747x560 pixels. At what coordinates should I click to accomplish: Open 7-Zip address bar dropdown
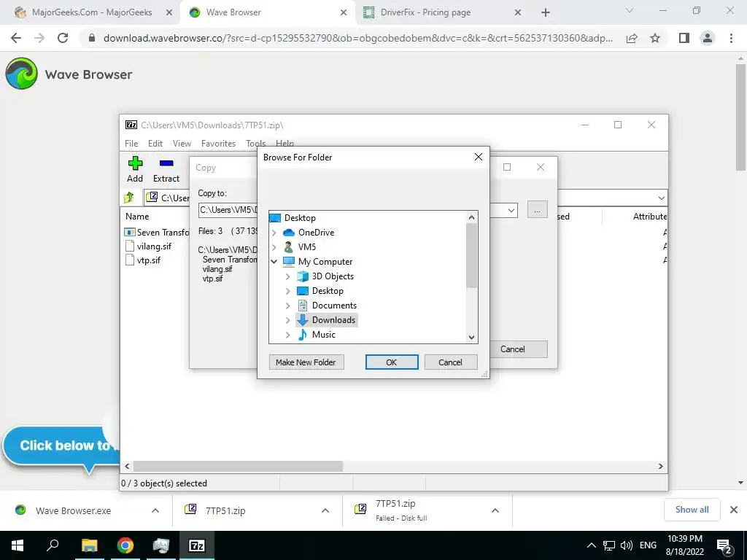[x=661, y=198]
